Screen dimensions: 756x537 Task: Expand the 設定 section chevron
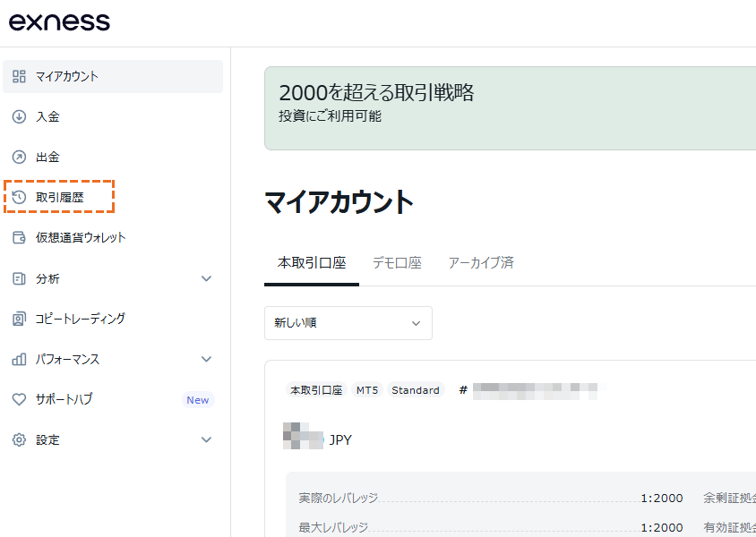coord(206,439)
